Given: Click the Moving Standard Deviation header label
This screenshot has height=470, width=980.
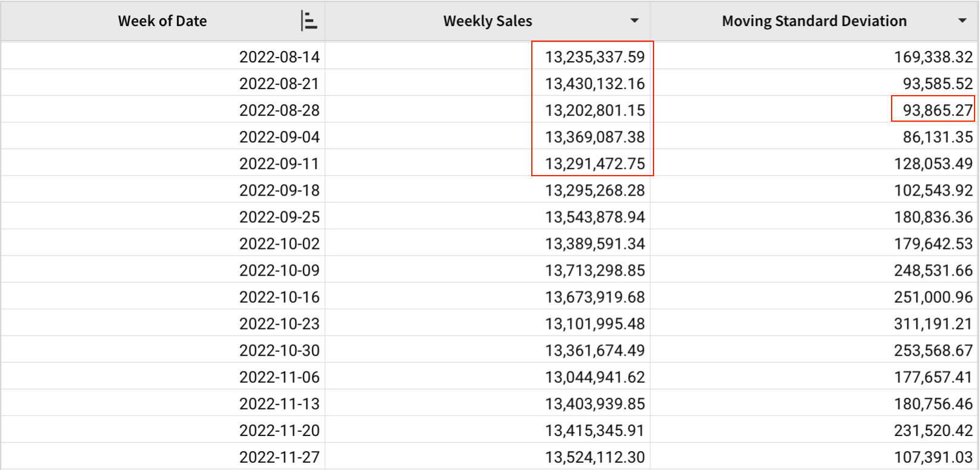Looking at the screenshot, I should [x=814, y=21].
